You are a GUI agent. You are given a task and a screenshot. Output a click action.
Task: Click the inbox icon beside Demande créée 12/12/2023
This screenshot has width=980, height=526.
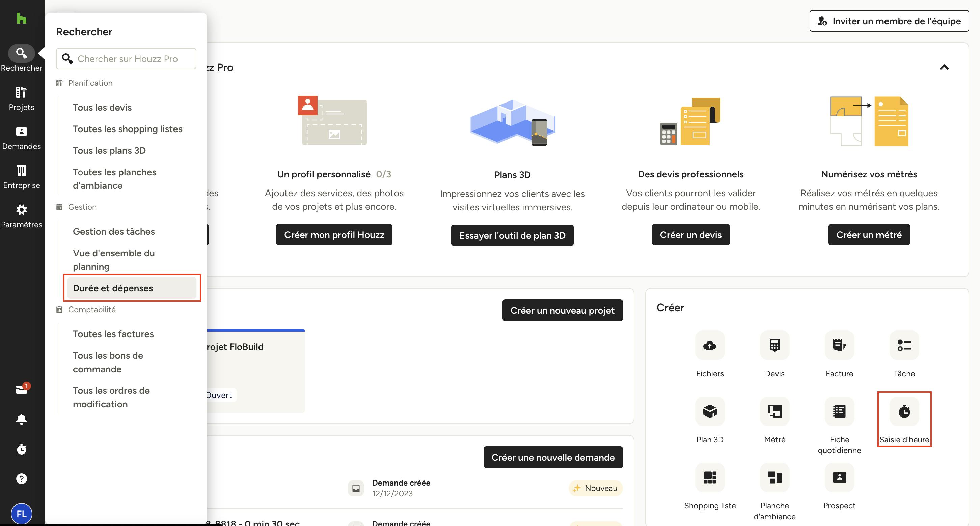[356, 488]
